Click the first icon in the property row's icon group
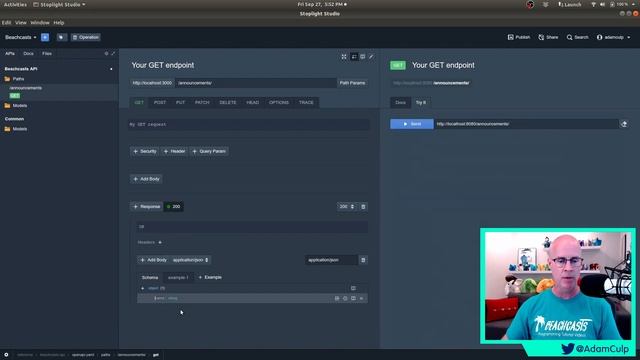The height and width of the screenshot is (360, 640). click(x=337, y=298)
